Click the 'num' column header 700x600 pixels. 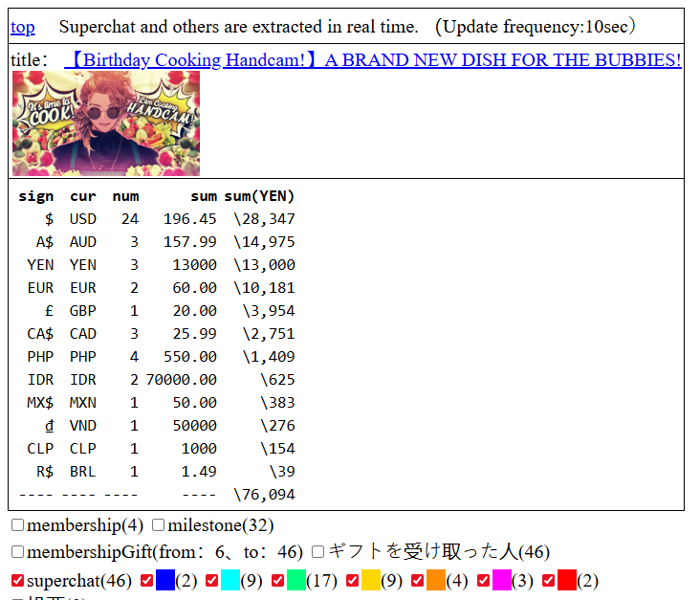point(125,196)
